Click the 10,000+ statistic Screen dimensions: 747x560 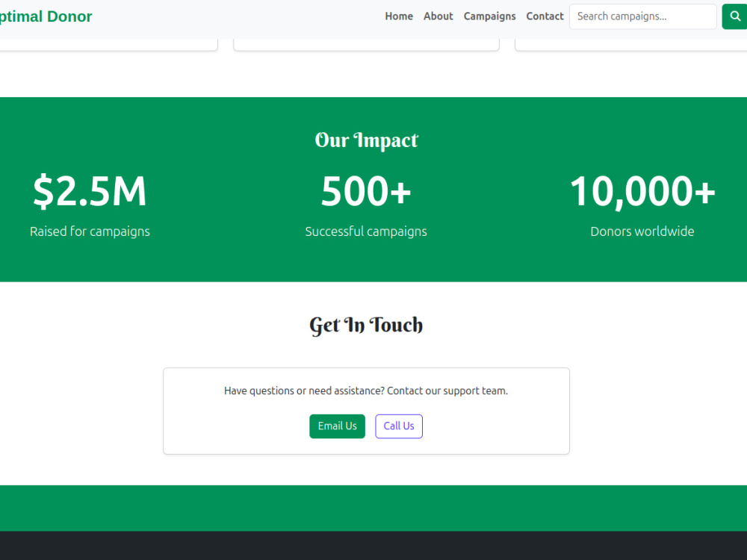(x=642, y=191)
